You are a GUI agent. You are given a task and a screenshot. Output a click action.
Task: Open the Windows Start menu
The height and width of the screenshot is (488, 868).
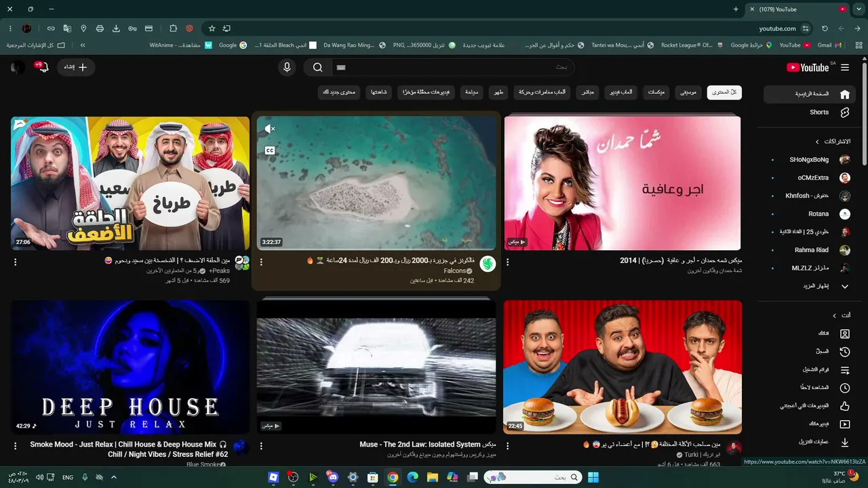593,477
